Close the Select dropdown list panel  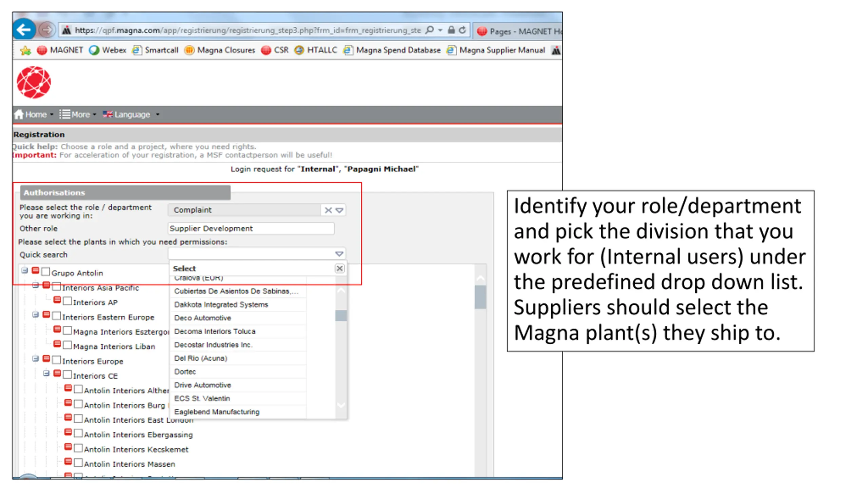point(339,268)
